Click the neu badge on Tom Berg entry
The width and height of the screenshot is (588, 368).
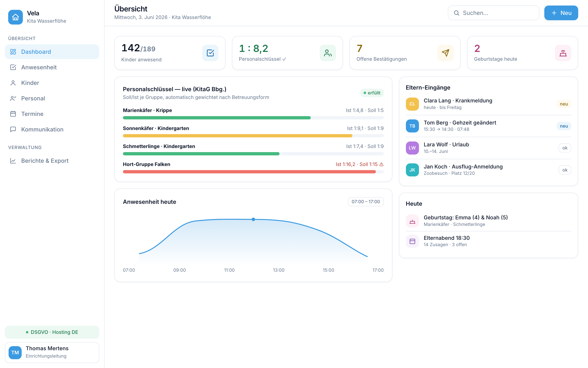564,126
